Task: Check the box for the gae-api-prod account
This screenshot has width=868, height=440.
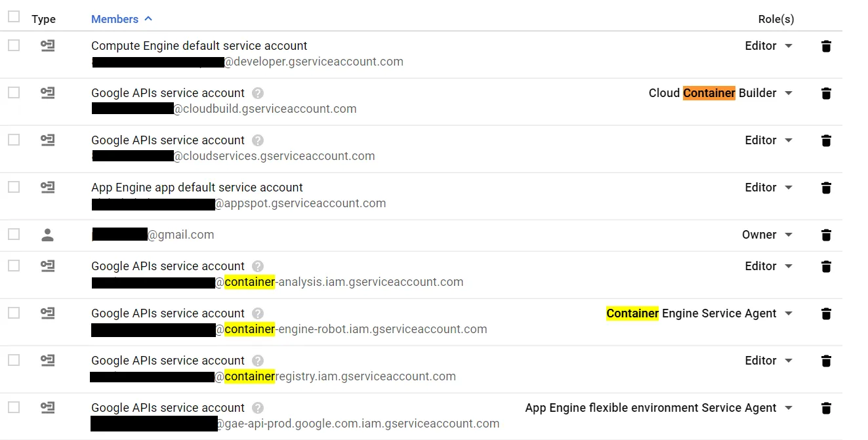Action: 14,407
